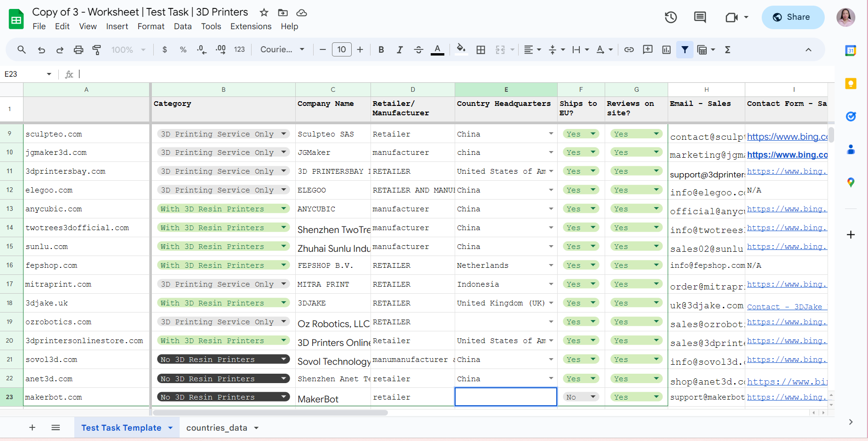
Task: Toggle bold formatting
Action: point(381,49)
